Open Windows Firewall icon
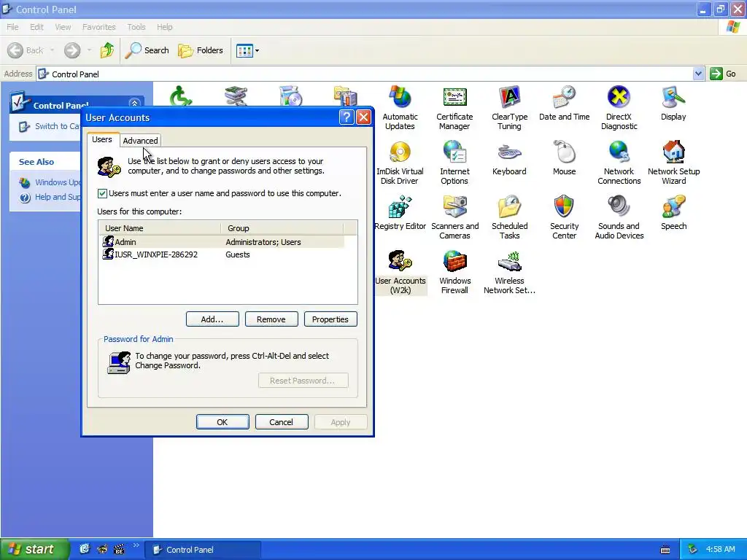Viewport: 747px width, 560px height. (x=454, y=273)
